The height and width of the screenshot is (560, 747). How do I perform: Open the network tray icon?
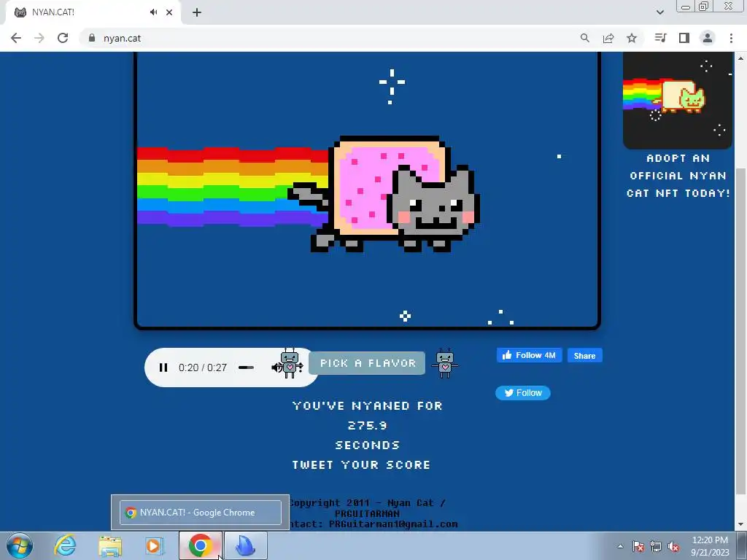(x=656, y=546)
